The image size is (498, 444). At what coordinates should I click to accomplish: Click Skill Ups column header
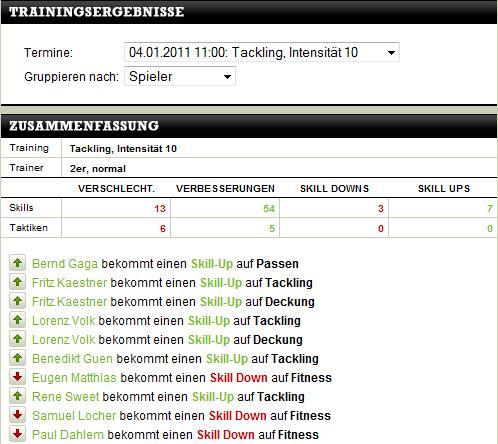(444, 189)
